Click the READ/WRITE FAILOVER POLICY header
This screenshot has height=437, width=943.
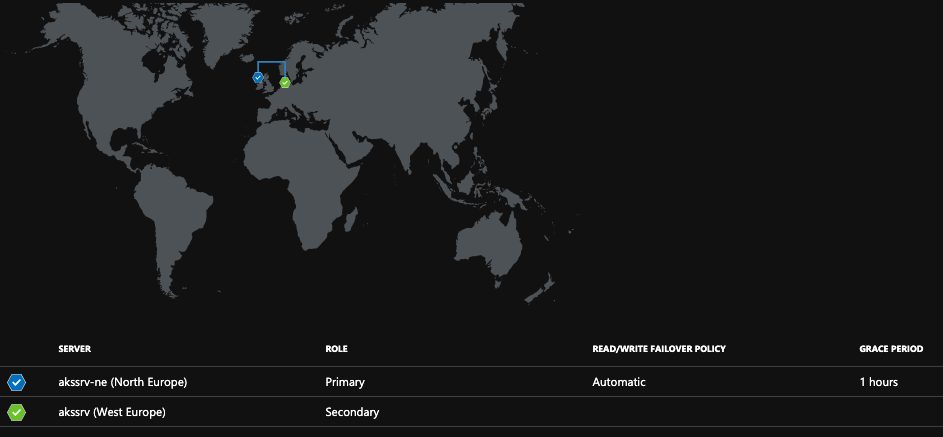[x=658, y=349]
